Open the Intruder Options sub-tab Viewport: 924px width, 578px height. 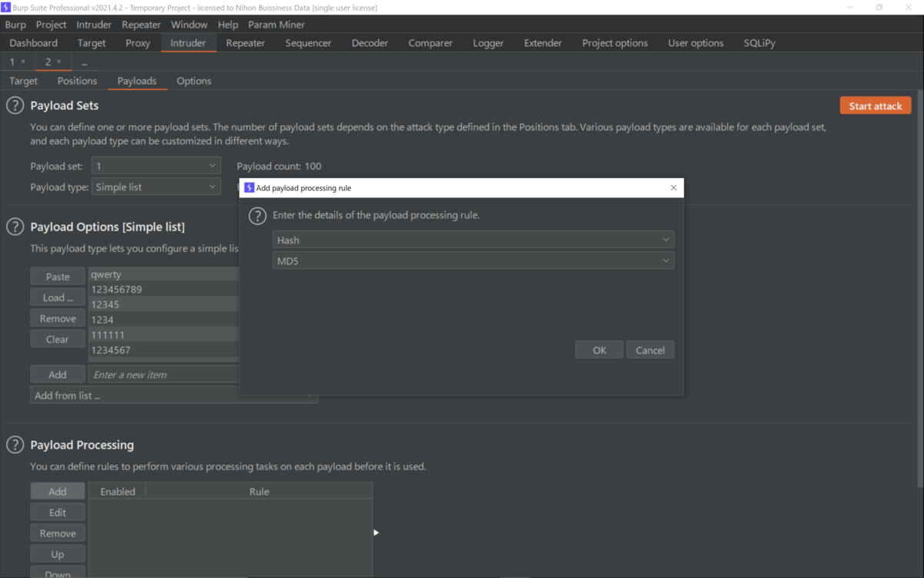[194, 81]
